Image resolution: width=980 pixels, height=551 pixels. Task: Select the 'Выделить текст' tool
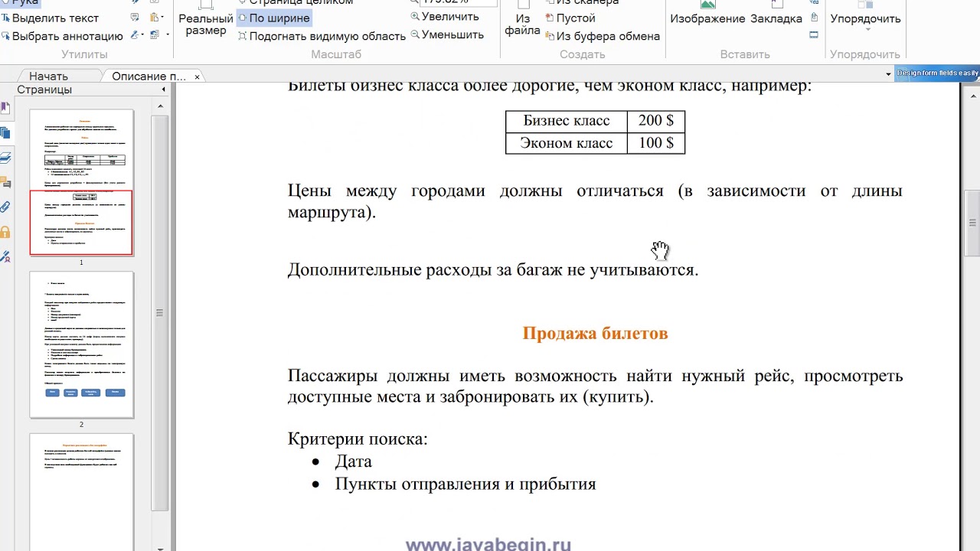[51, 18]
